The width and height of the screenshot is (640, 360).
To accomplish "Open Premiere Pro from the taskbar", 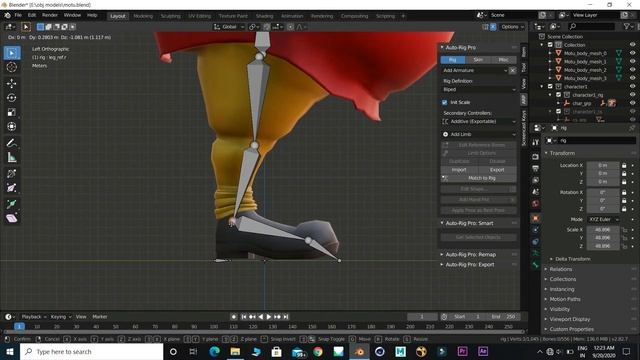I will [462, 351].
